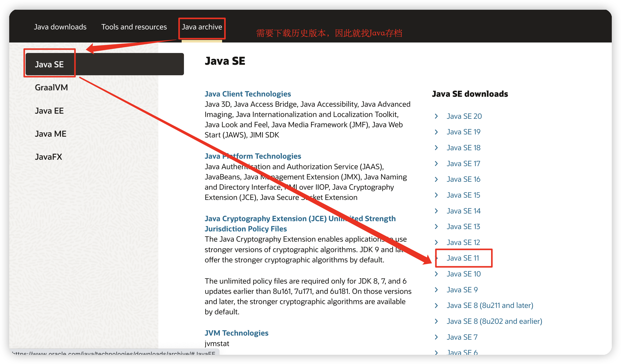
Task: Click the chevron beside Java SE 19
Action: 436,132
